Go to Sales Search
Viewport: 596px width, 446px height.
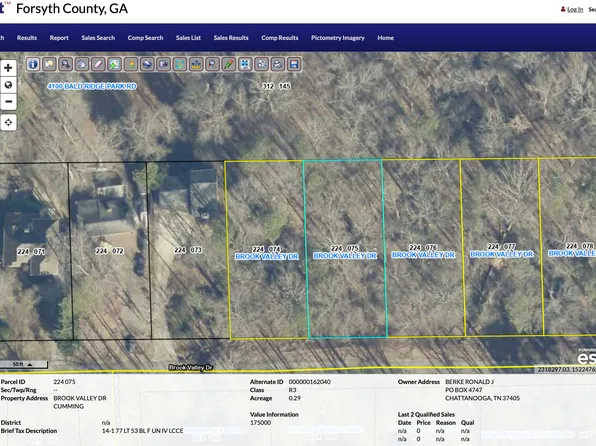(x=98, y=38)
